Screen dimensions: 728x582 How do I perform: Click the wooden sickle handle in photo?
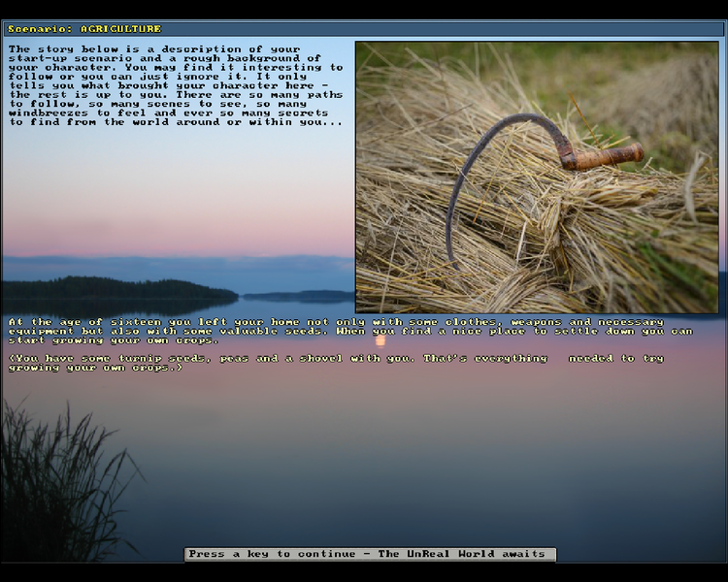click(x=606, y=156)
